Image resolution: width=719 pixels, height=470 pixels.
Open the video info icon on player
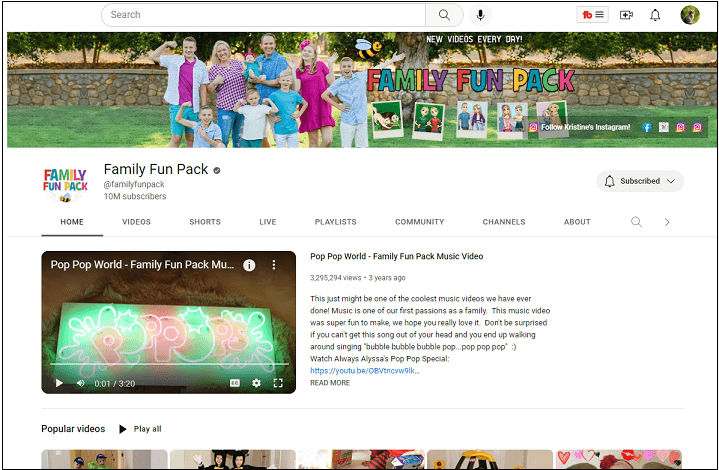tap(249, 265)
